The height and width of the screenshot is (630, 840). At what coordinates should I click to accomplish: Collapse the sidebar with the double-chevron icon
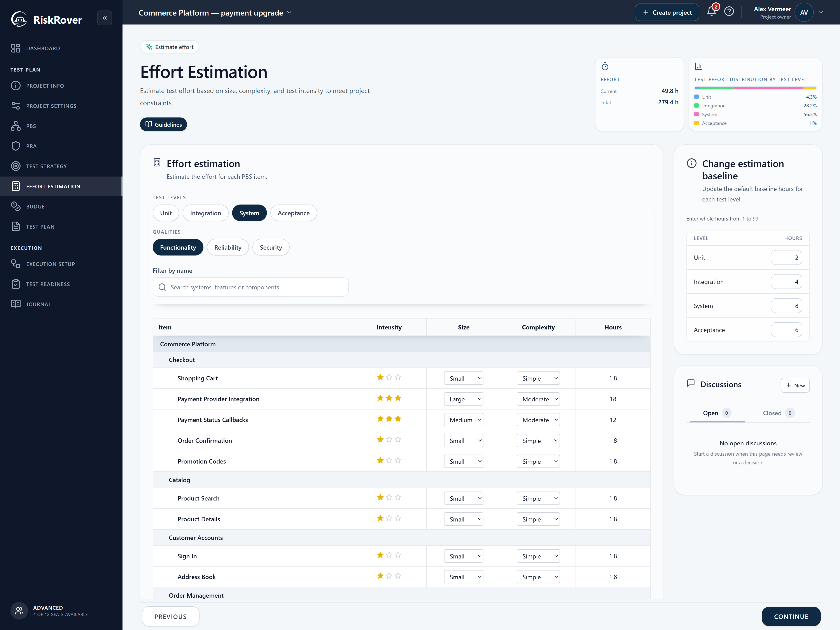tap(104, 18)
